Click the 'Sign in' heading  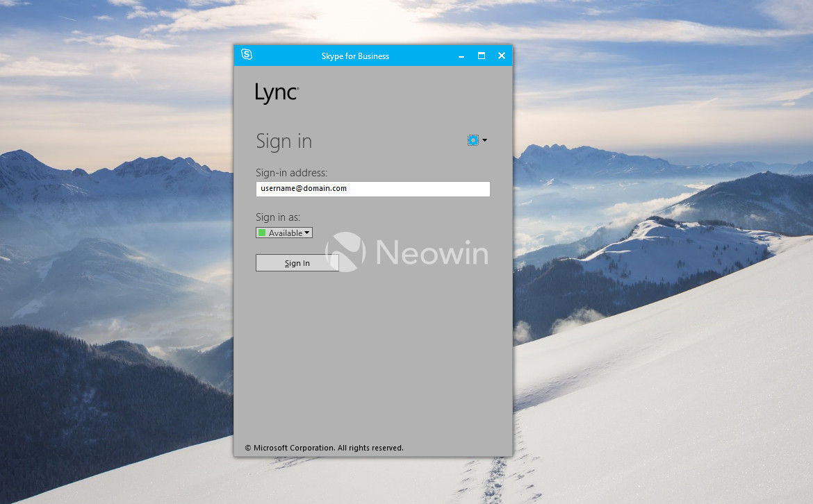pos(284,142)
